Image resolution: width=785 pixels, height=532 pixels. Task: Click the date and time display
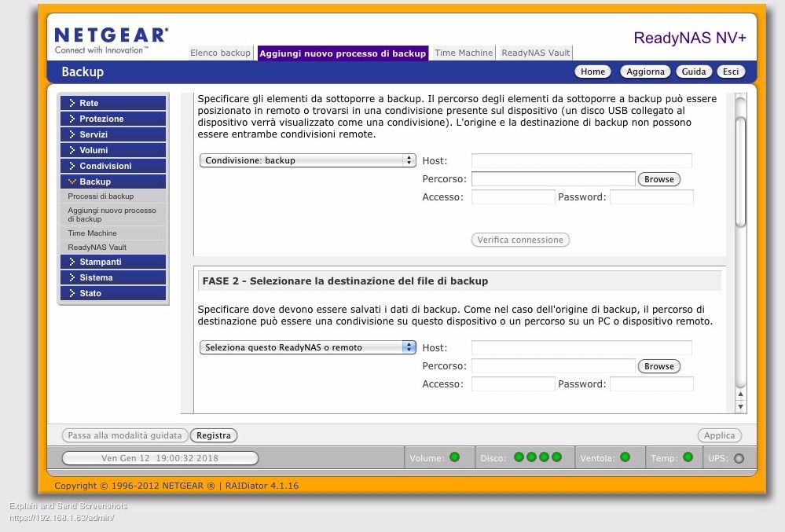(160, 458)
